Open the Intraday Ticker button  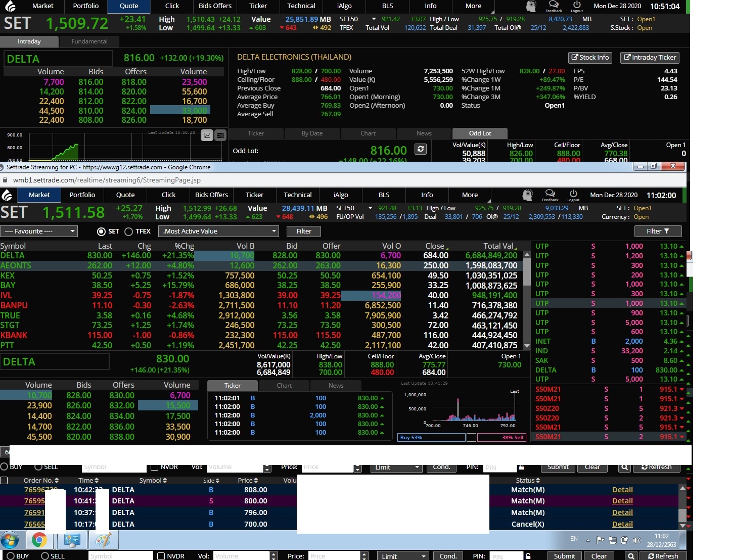point(650,58)
